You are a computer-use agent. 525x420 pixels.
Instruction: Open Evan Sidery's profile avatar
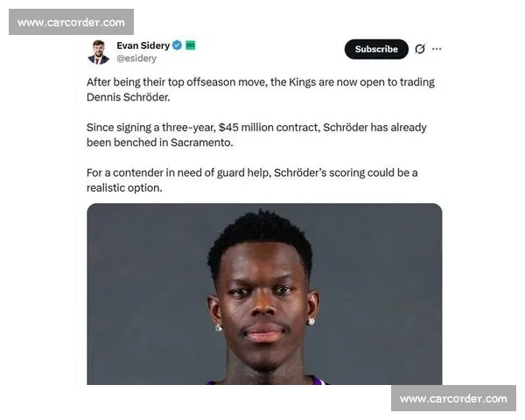tap(98, 52)
